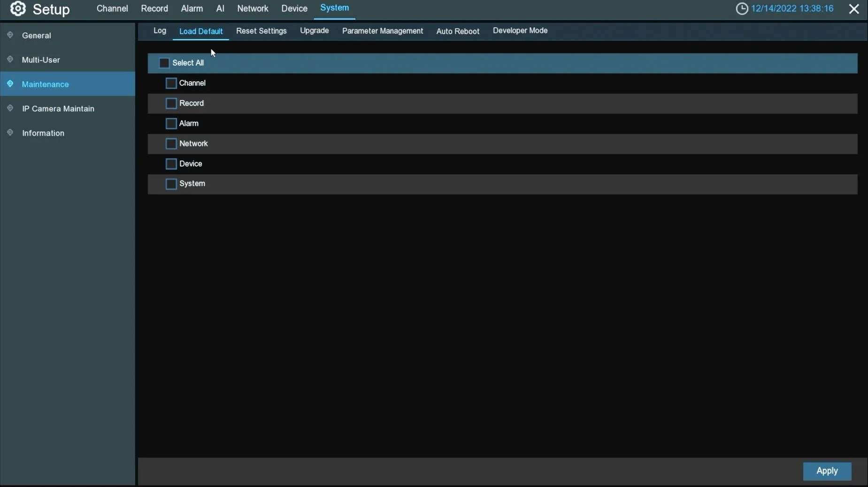The width and height of the screenshot is (868, 487).
Task: Select IP Camera Maintain in the sidebar
Action: [x=58, y=108]
